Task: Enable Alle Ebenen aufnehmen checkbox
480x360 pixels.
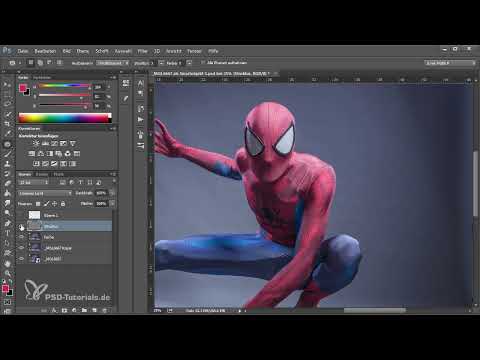Action: pos(202,62)
